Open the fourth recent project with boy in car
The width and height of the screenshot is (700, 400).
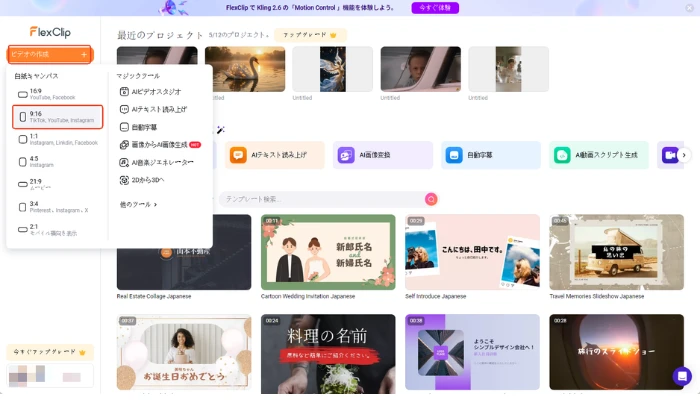coord(421,69)
